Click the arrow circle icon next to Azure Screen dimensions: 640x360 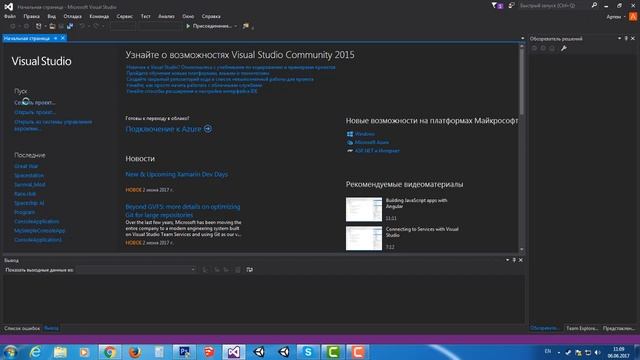point(208,129)
